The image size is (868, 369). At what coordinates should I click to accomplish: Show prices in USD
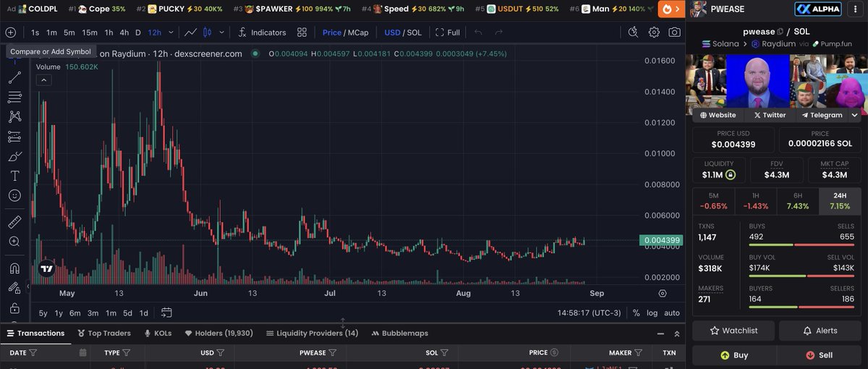point(392,33)
